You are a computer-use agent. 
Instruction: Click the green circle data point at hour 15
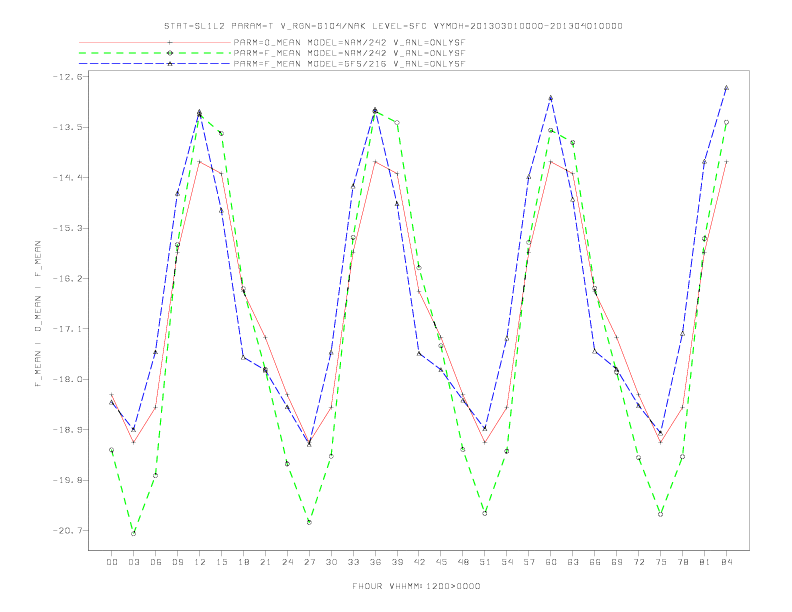221,133
